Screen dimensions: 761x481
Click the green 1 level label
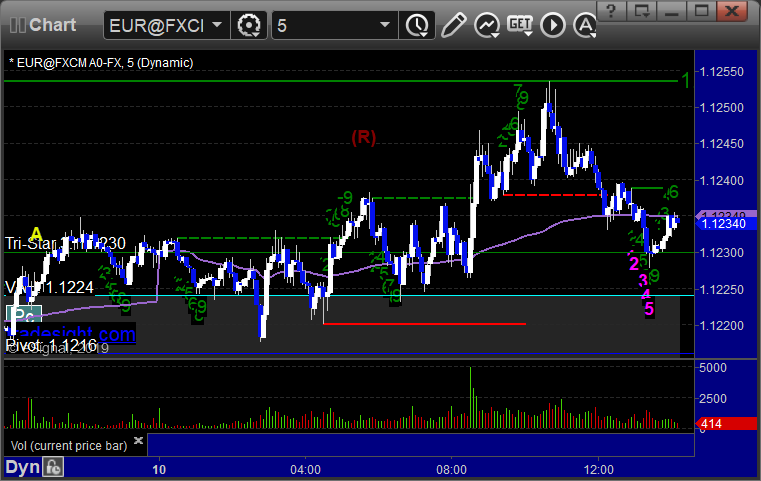click(685, 80)
